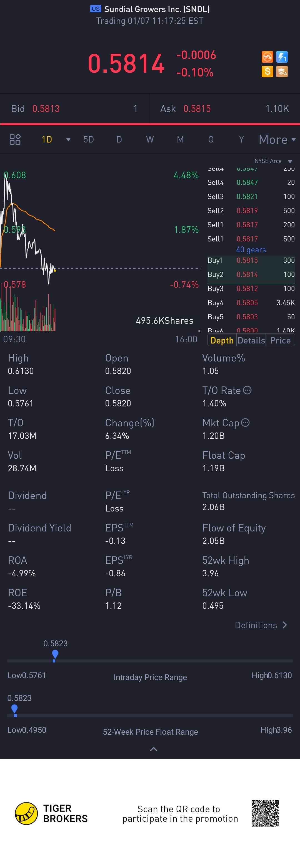
Task: Open the Definitions link
Action: point(261,625)
